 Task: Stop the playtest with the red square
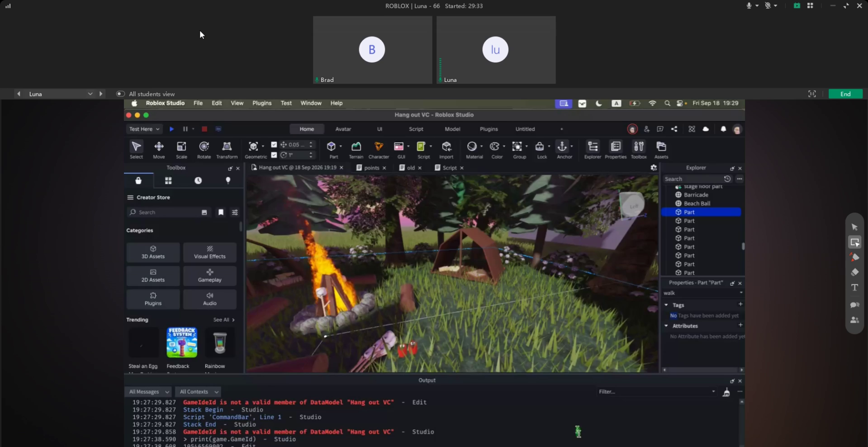(x=204, y=129)
